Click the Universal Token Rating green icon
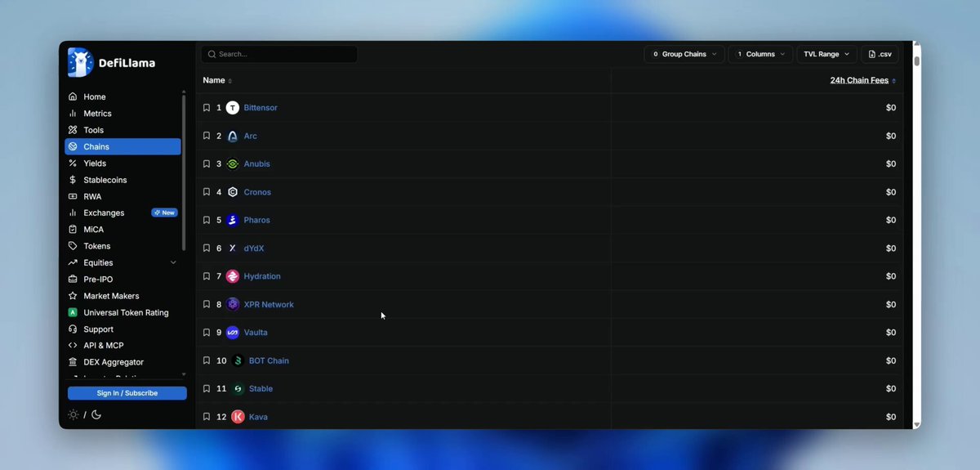The height and width of the screenshot is (470, 980). click(73, 312)
